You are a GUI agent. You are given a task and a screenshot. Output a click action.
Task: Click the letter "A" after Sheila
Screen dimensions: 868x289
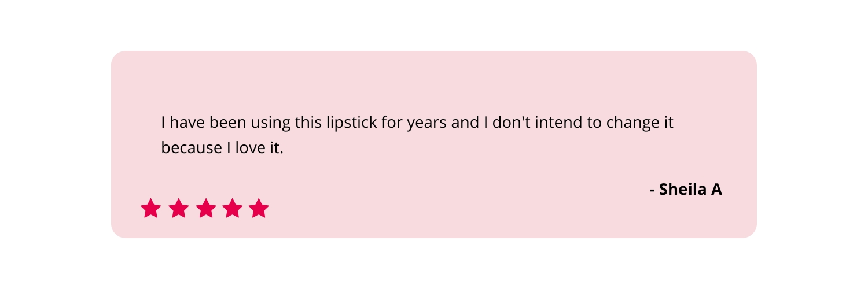pos(716,190)
